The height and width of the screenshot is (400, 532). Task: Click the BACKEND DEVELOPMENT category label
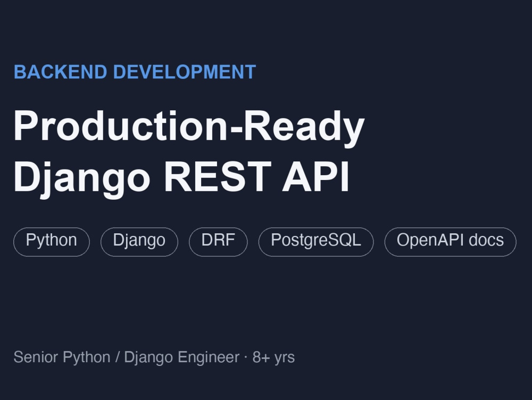pos(135,72)
